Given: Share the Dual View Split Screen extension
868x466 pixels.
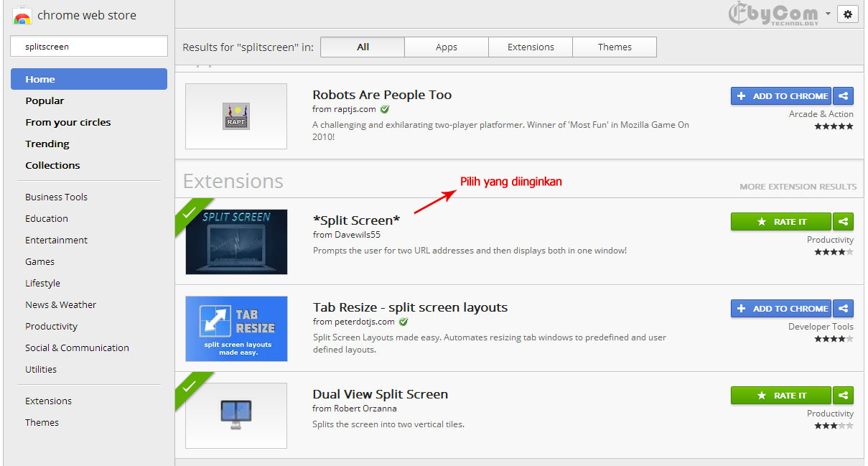Looking at the screenshot, I should (844, 396).
